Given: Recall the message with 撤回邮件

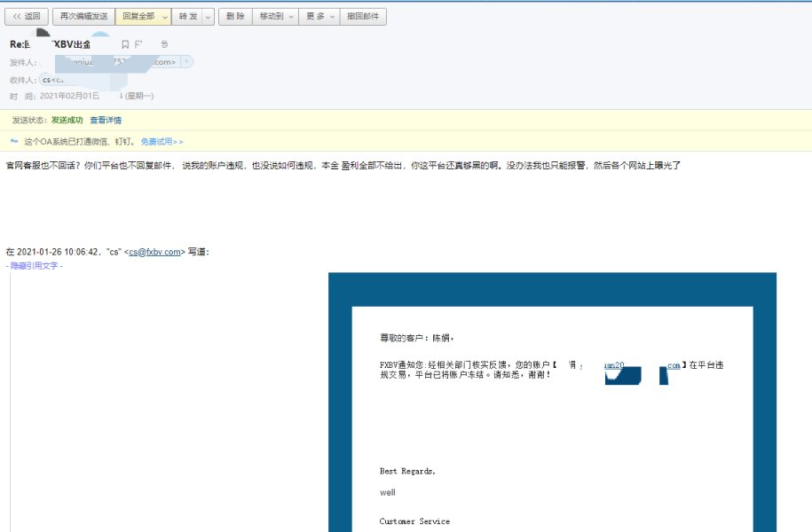Looking at the screenshot, I should click(x=363, y=17).
